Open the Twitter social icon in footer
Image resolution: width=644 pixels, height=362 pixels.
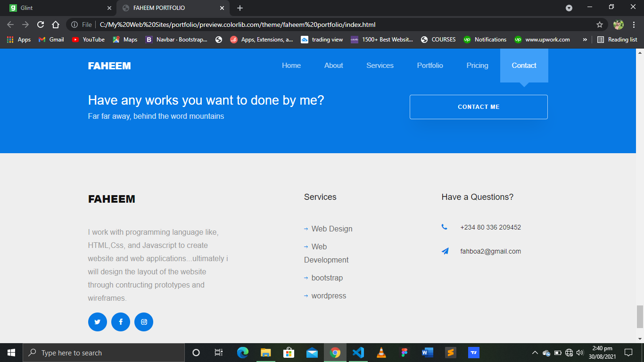coord(98,322)
